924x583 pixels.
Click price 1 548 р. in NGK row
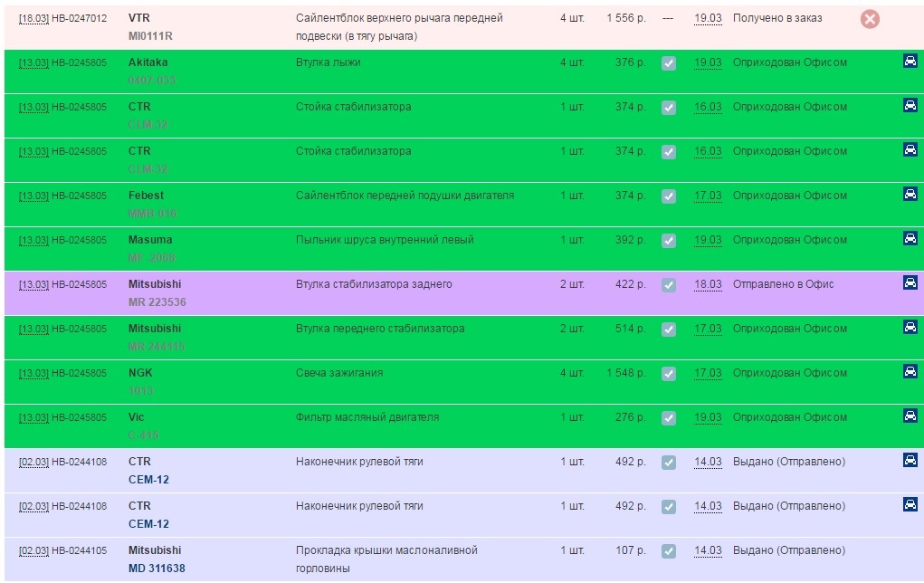tap(626, 373)
